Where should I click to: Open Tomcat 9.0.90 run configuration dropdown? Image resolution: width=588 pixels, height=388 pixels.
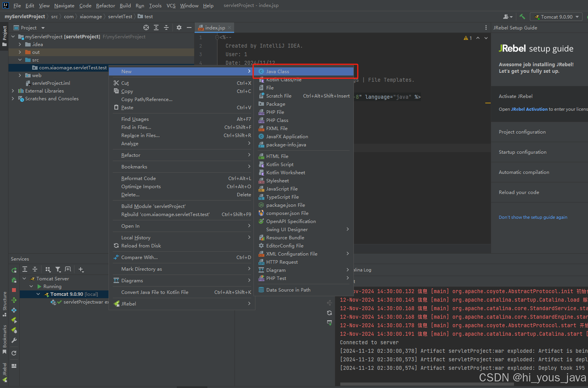(x=557, y=17)
